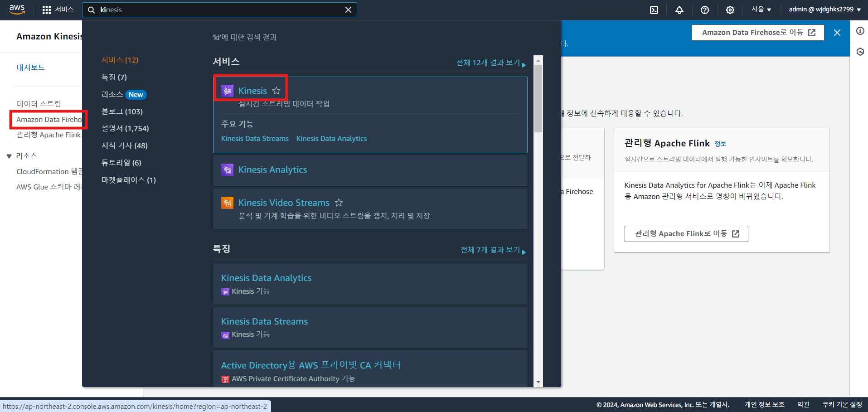Image resolution: width=868 pixels, height=412 pixels.
Task: Close the blue banner with X
Action: tap(837, 33)
